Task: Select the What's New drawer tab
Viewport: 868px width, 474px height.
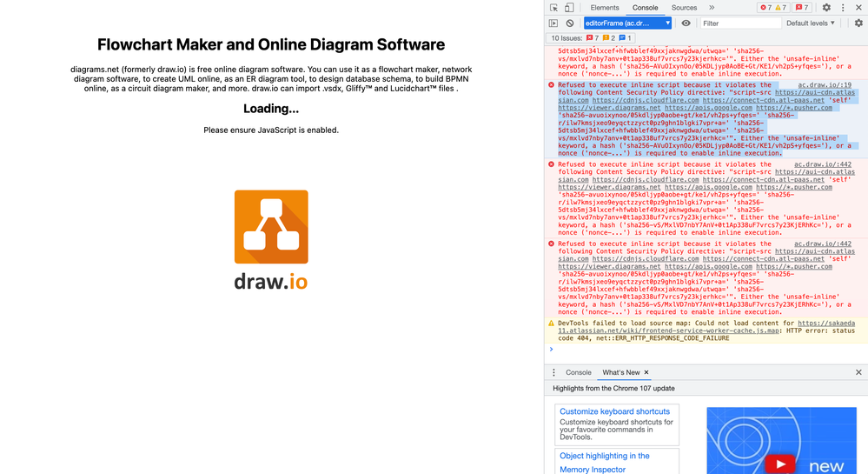Action: [x=620, y=372]
